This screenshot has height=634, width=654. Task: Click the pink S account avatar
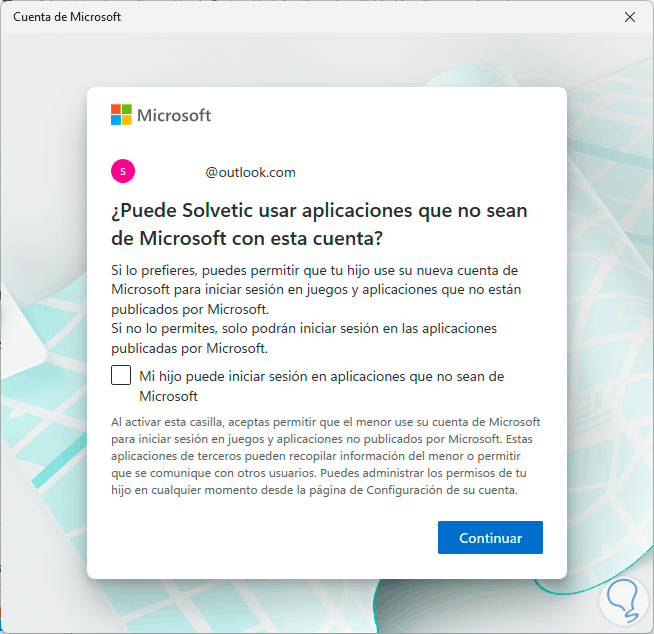(123, 171)
